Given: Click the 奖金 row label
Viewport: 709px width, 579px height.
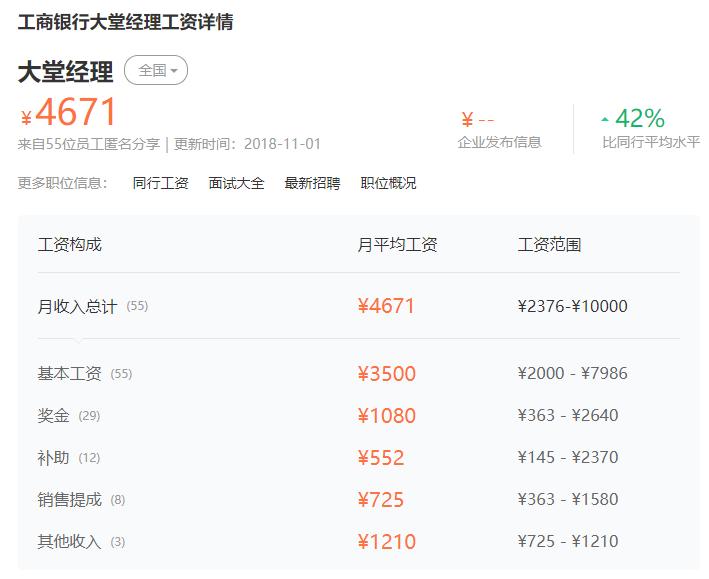Looking at the screenshot, I should (x=53, y=416).
